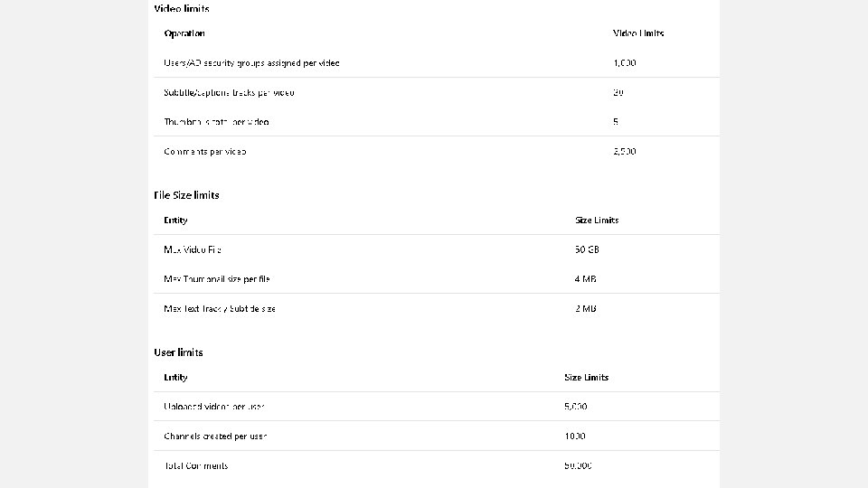
Task: Click the User limits heading
Action: [x=178, y=352]
